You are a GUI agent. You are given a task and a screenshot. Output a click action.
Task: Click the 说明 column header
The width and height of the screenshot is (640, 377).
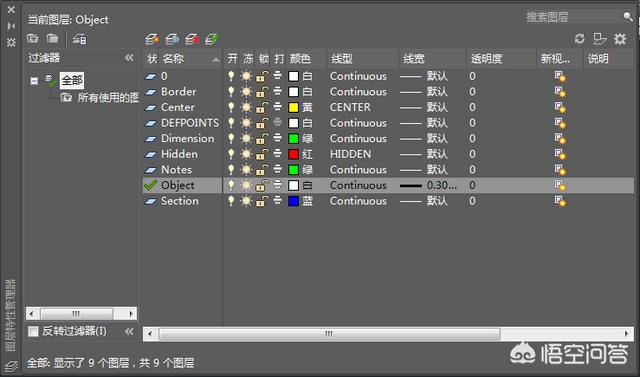click(598, 59)
